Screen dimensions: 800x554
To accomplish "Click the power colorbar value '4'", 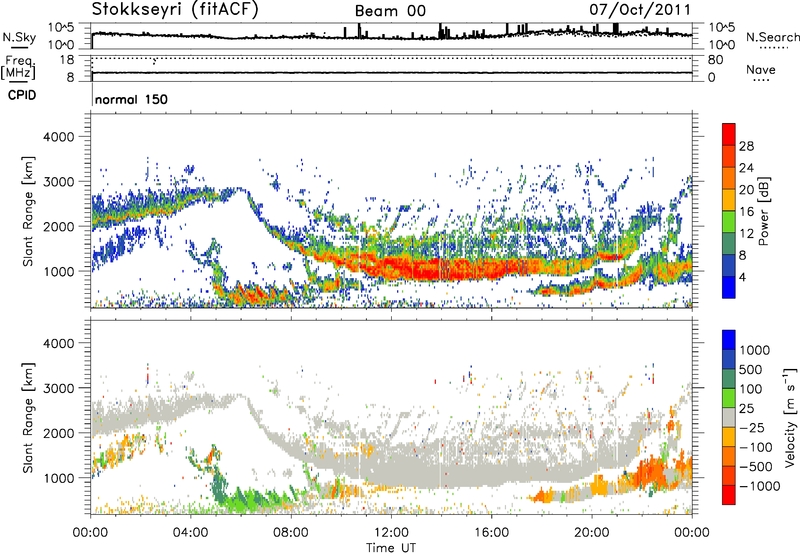I will [743, 278].
